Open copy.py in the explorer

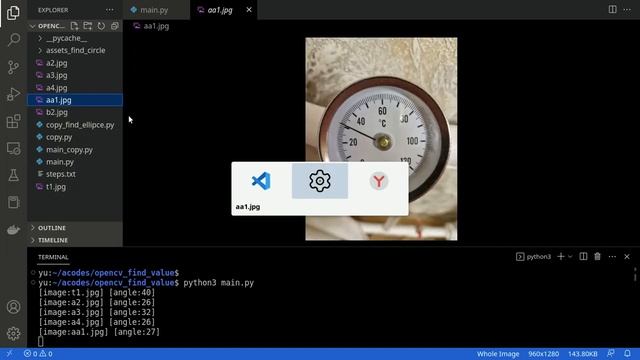click(x=75, y=137)
